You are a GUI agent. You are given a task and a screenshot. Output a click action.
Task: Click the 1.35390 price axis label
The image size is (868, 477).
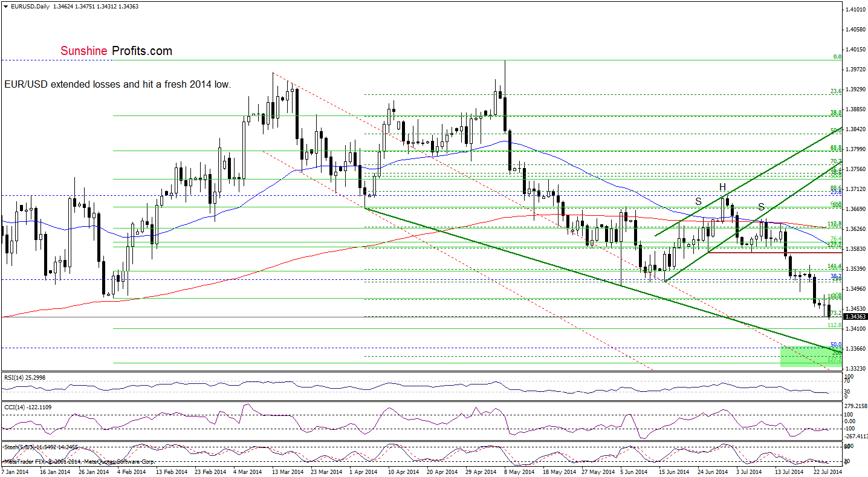[855, 269]
